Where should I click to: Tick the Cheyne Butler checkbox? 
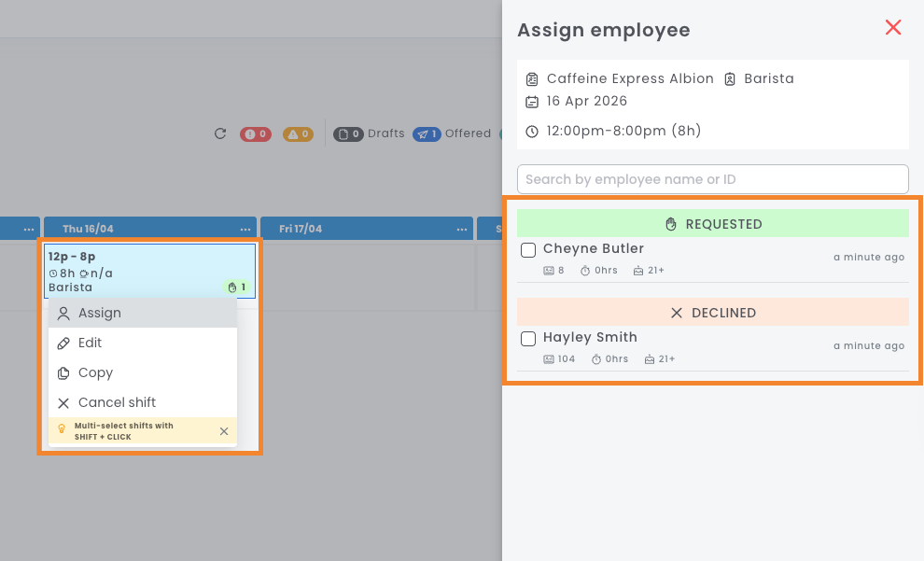(x=528, y=250)
